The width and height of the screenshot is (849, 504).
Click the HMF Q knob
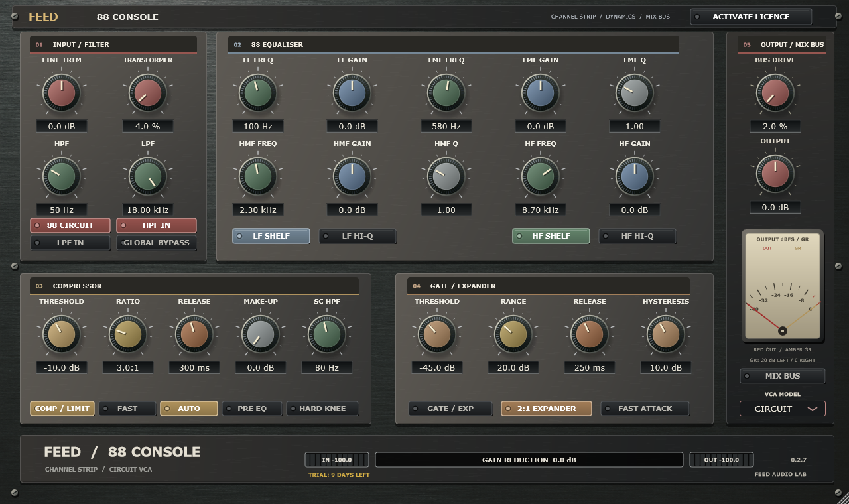pyautogui.click(x=446, y=176)
